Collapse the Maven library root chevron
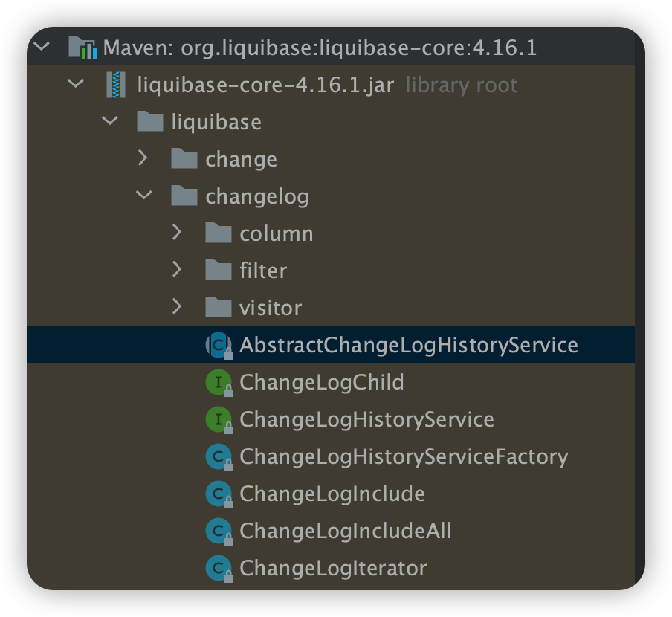 41,45
